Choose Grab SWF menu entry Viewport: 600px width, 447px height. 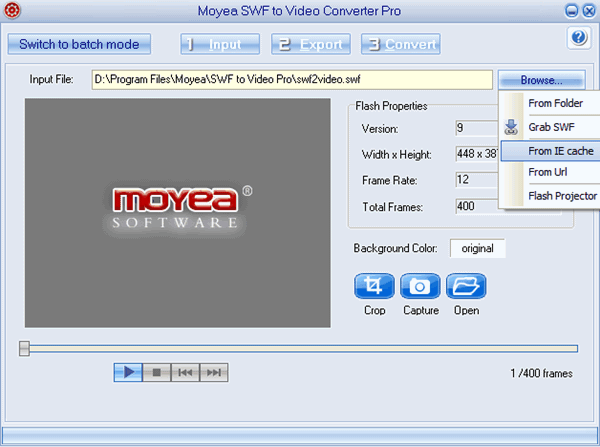tap(550, 127)
